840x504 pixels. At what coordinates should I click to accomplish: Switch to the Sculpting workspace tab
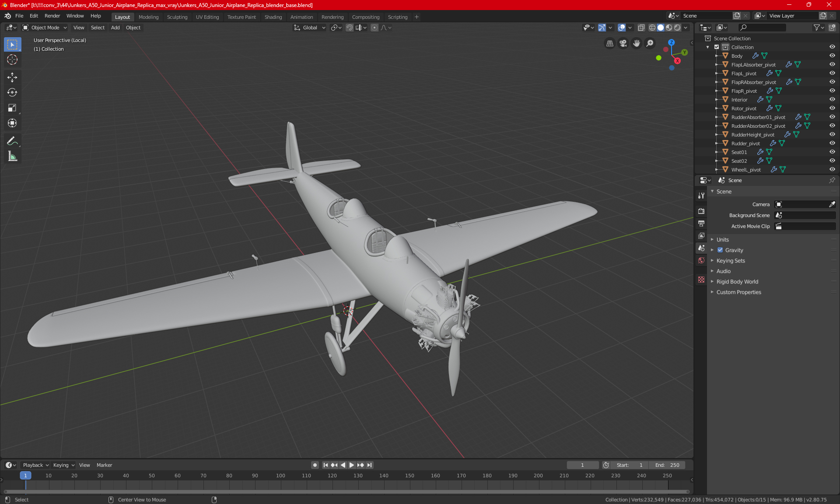(177, 17)
